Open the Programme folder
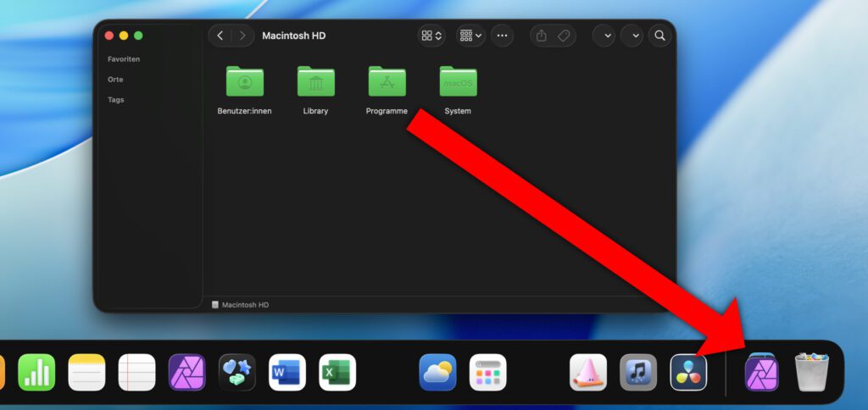This screenshot has width=868, height=410. coord(387,82)
